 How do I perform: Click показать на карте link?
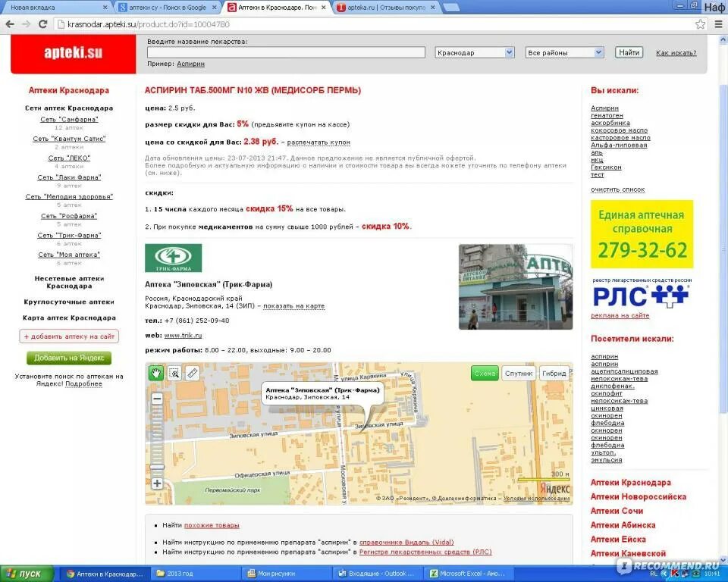point(294,306)
